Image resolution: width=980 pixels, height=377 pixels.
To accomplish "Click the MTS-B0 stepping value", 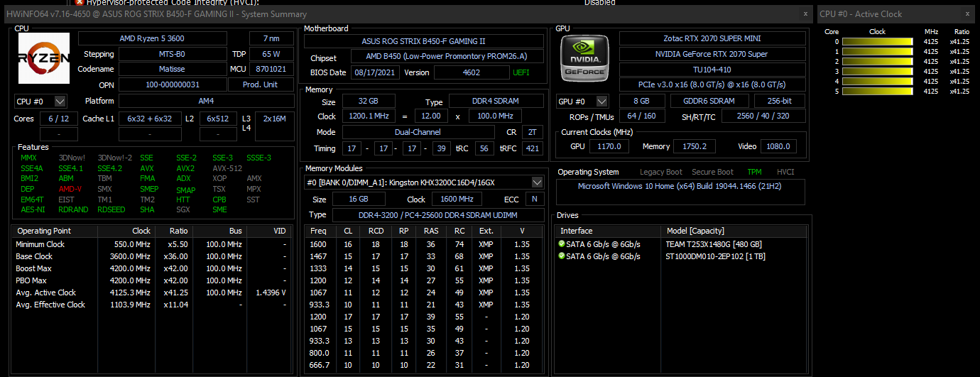I will click(x=172, y=54).
